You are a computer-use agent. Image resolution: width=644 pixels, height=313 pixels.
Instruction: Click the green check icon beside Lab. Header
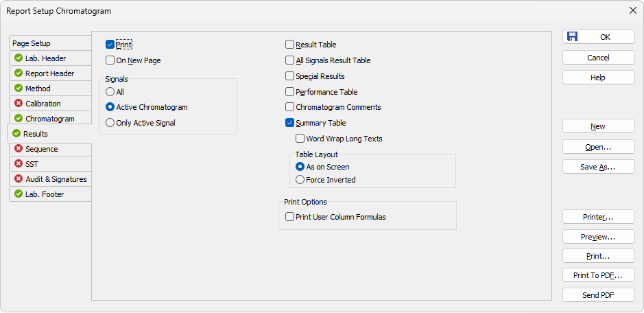point(18,58)
